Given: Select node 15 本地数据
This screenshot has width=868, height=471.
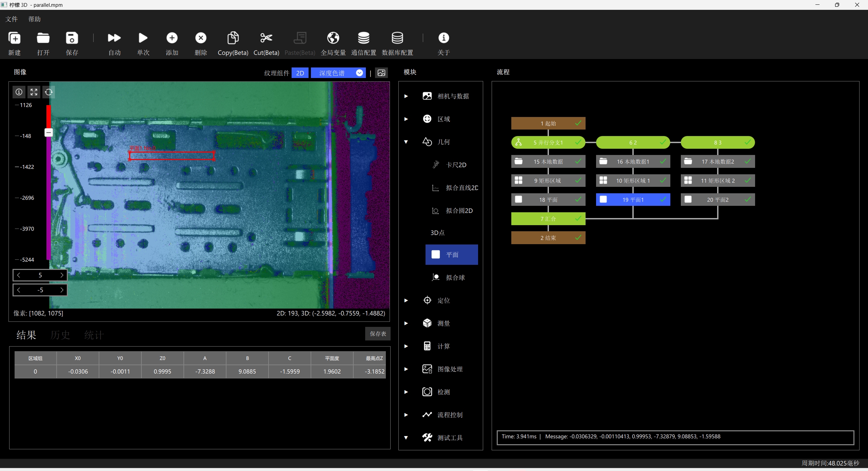Looking at the screenshot, I should 548,161.
